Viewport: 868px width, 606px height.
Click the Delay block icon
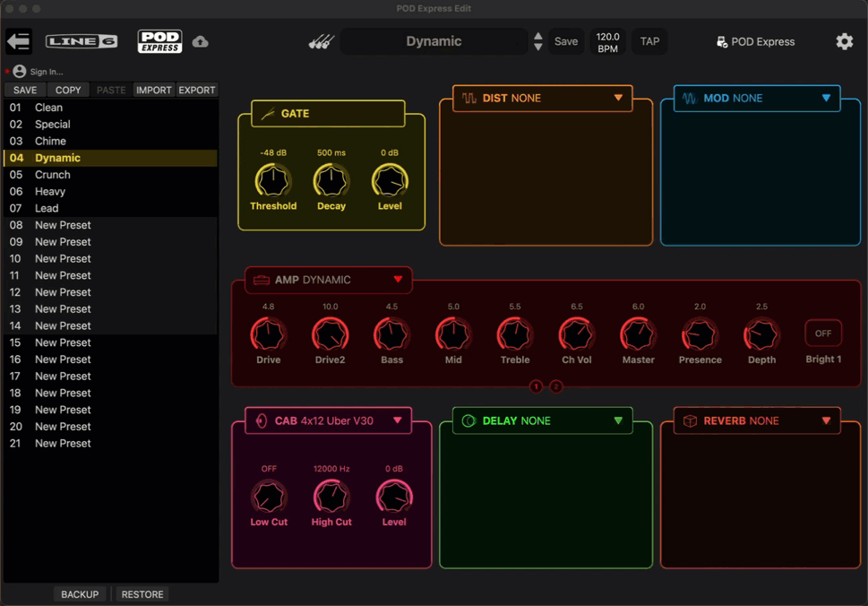click(x=468, y=421)
